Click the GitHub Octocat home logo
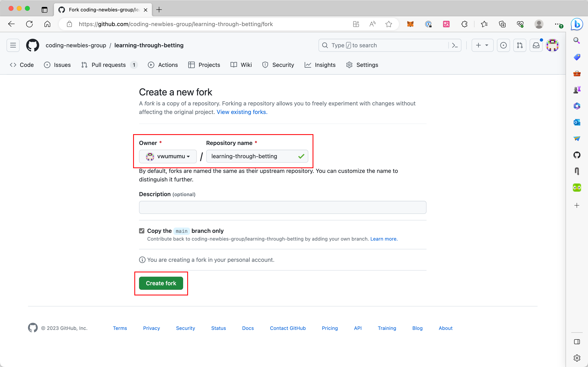The height and width of the screenshot is (367, 588). (x=32, y=45)
